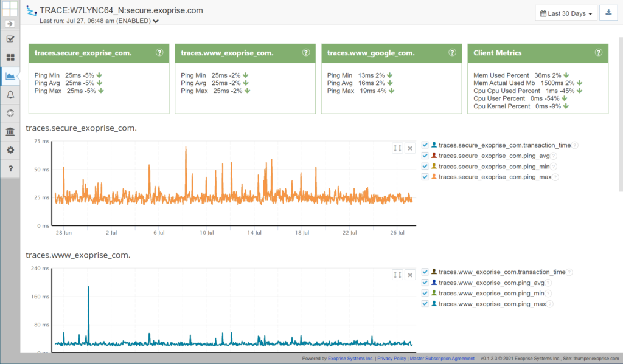Click the 'Mem Actual Used Mb' metric row
623x364 pixels.
pos(527,83)
